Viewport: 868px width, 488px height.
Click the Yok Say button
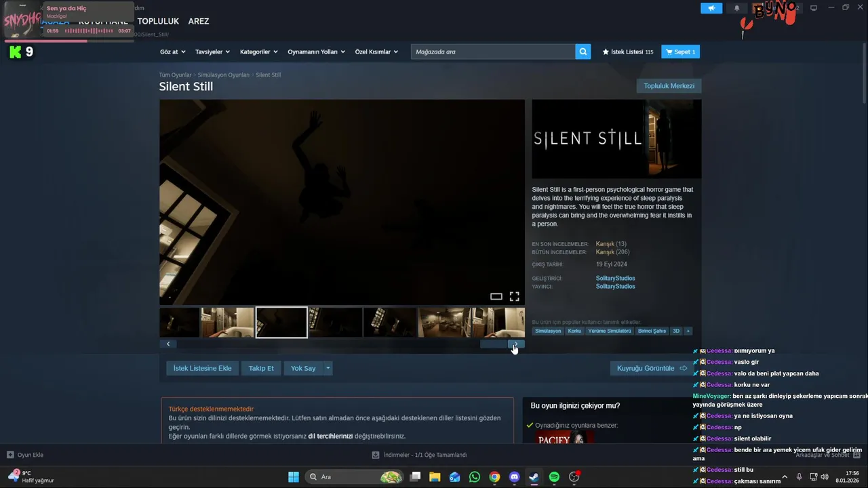tap(303, 368)
